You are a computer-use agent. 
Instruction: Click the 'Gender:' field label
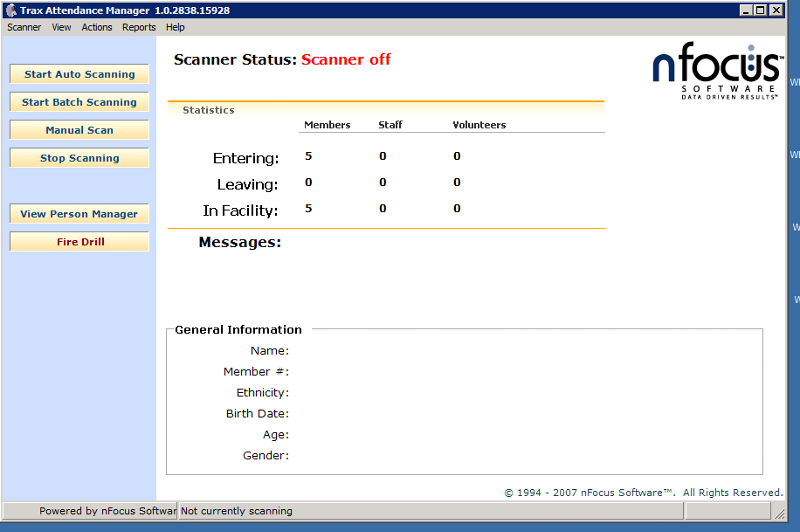coord(266,455)
